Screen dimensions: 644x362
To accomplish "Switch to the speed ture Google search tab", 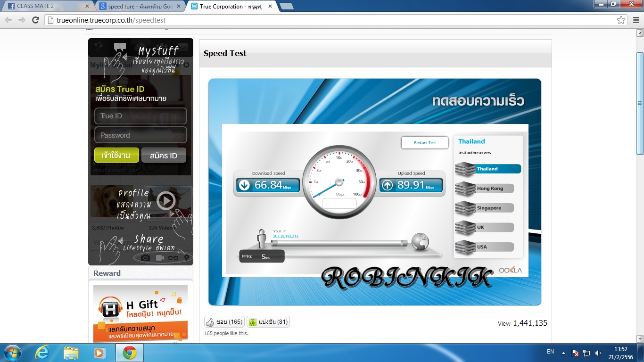I will [140, 6].
